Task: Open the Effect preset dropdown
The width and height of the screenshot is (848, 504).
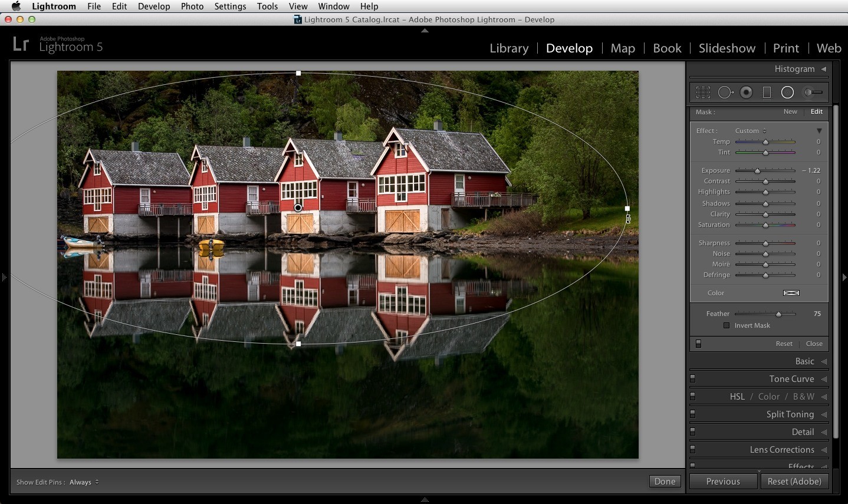Action: (x=751, y=131)
